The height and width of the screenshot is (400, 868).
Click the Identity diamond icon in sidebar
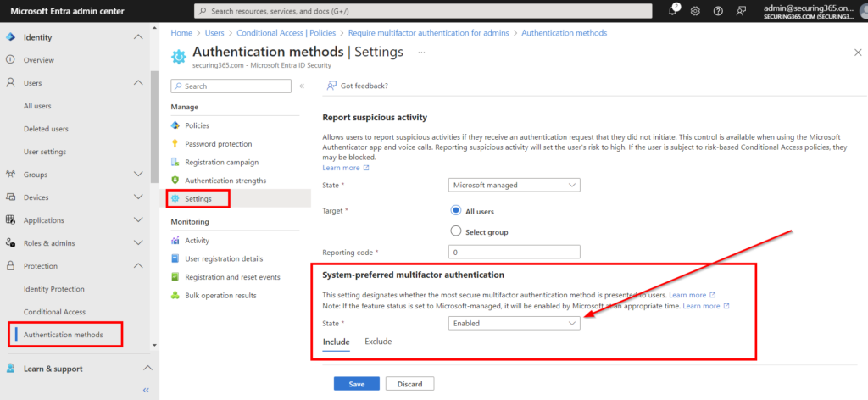pos(10,37)
